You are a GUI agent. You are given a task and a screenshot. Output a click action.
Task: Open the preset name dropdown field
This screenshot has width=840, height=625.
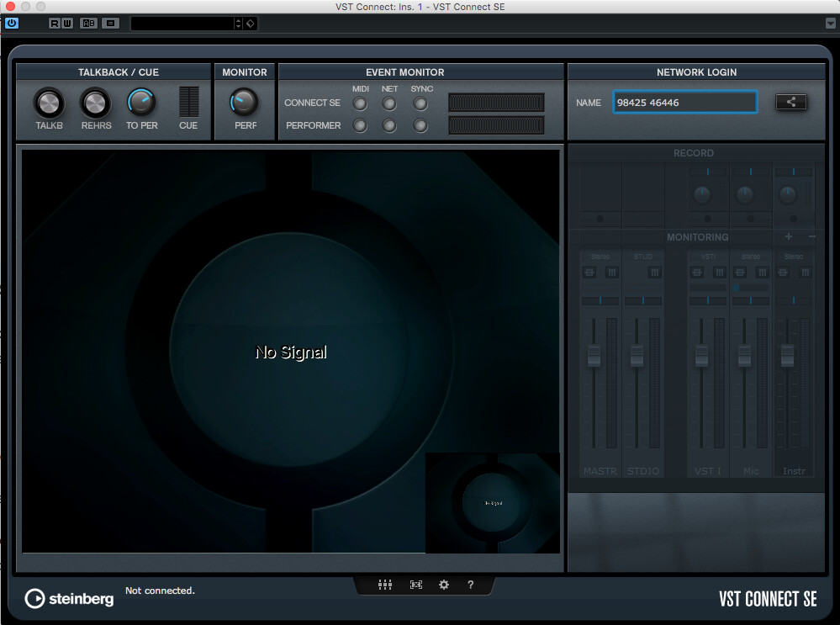182,24
